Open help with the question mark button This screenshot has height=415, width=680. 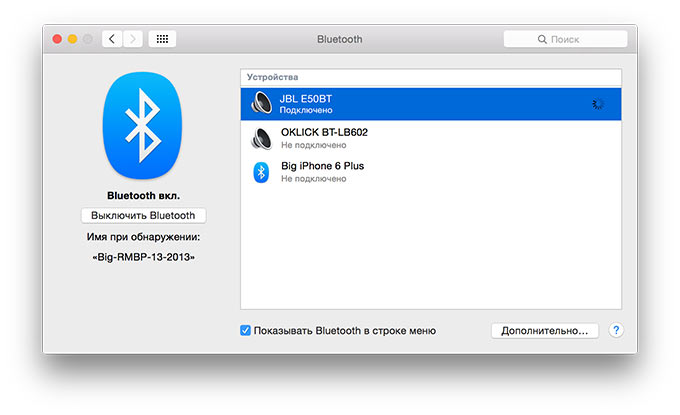[x=616, y=330]
